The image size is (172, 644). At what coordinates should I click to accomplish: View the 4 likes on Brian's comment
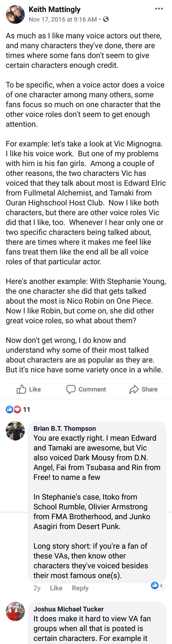157,585
